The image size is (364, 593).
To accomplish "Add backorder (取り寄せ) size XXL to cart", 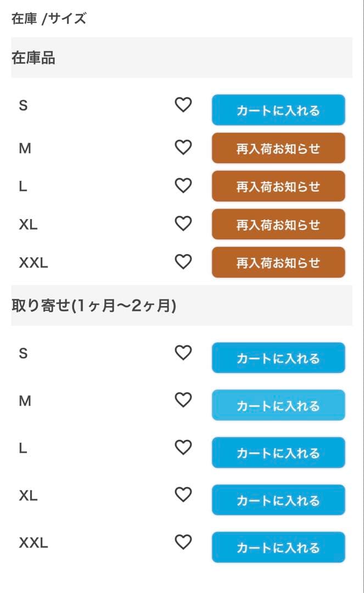I will click(278, 547).
